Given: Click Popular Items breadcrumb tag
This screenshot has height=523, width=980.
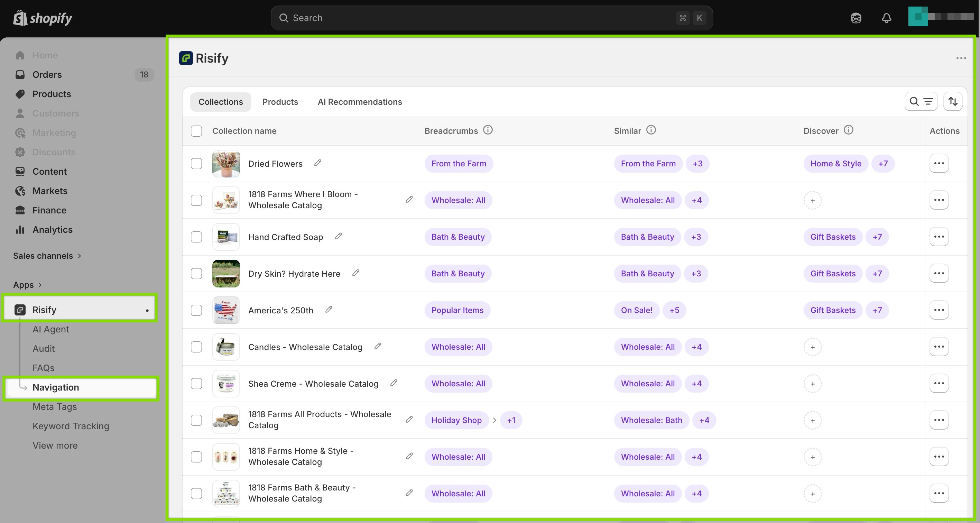Looking at the screenshot, I should click(x=457, y=310).
